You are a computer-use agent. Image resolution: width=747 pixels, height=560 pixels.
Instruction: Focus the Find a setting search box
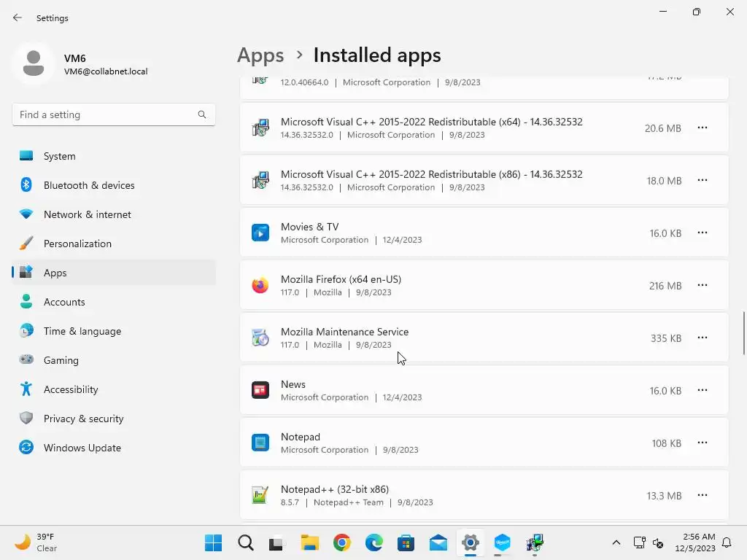point(113,114)
